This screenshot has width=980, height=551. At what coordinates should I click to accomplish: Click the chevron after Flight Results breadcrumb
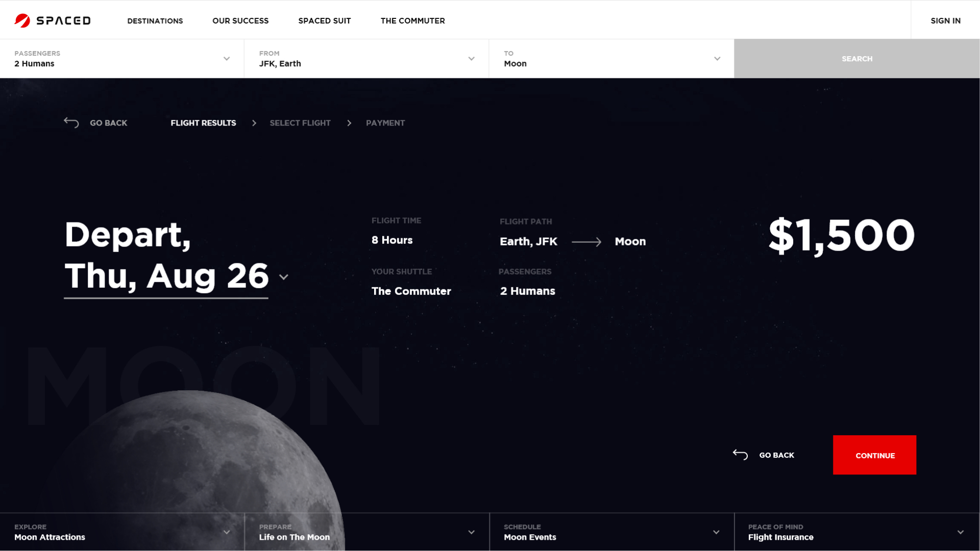coord(254,123)
